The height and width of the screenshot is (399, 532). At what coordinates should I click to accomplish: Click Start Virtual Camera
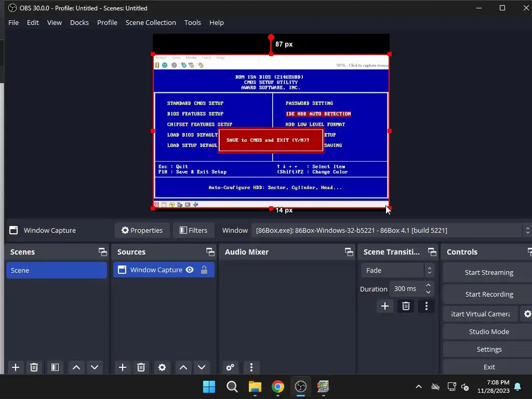pos(481,314)
